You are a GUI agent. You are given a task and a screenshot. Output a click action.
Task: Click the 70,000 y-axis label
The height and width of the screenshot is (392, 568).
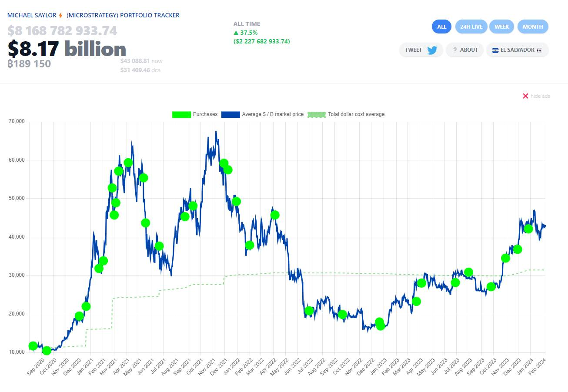pyautogui.click(x=17, y=122)
